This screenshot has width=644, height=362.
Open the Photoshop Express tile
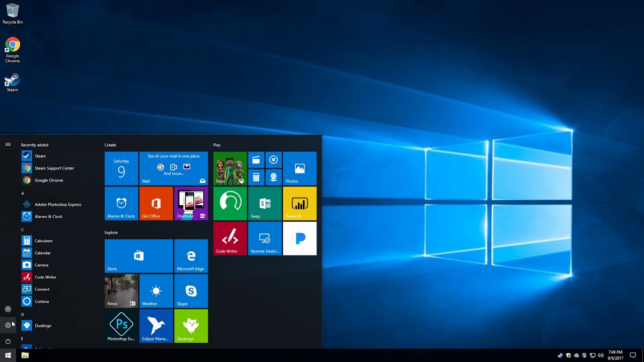click(x=121, y=326)
